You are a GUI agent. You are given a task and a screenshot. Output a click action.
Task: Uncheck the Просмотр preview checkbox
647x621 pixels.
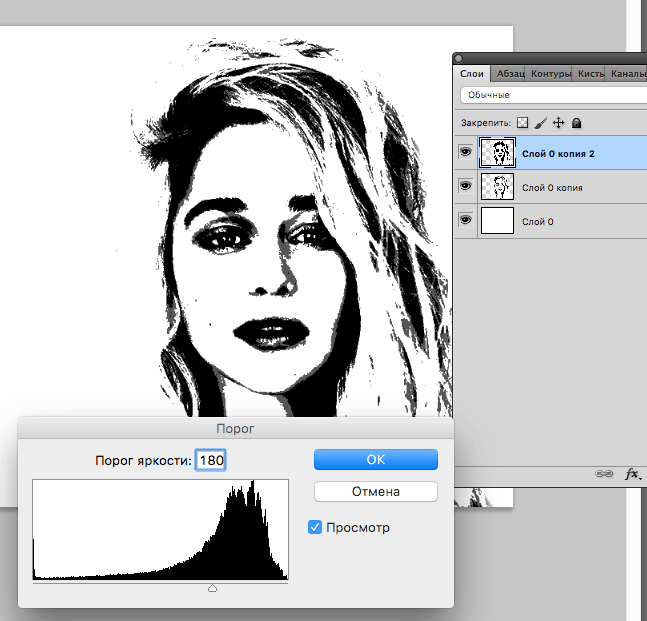tap(316, 527)
